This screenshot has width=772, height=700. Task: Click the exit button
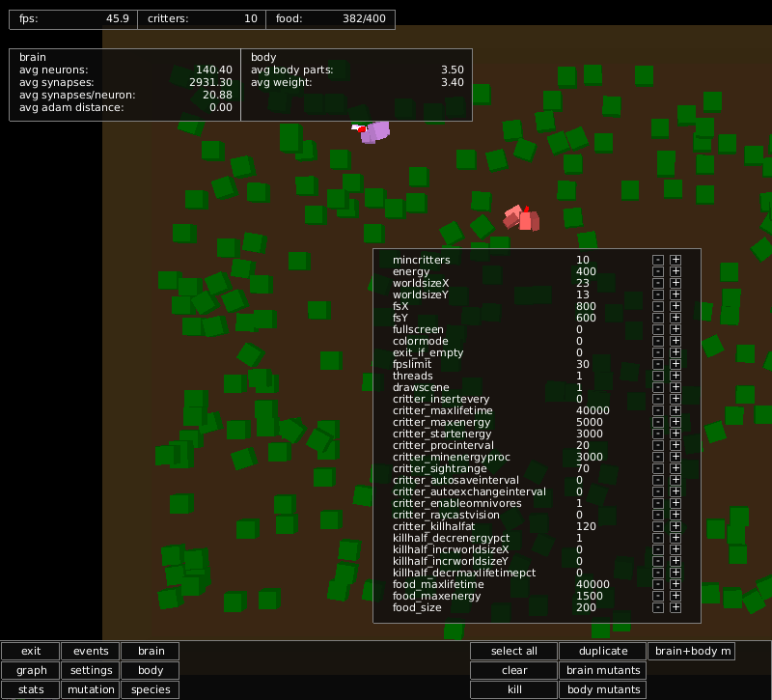(x=31, y=651)
